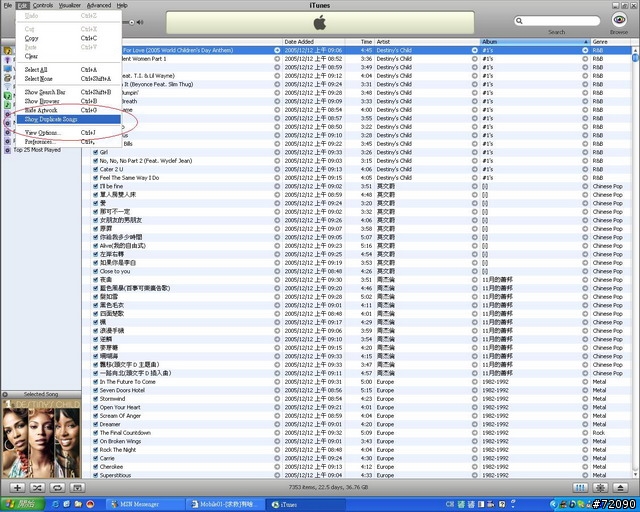
Task: Choose Show Duplicate Songs in Edit menu
Action: [x=69, y=119]
